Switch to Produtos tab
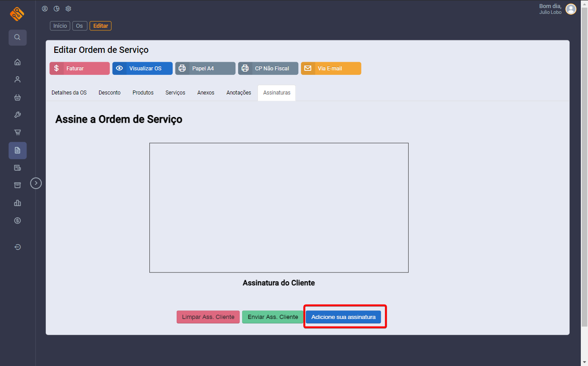Image resolution: width=588 pixels, height=366 pixels. pyautogui.click(x=143, y=93)
